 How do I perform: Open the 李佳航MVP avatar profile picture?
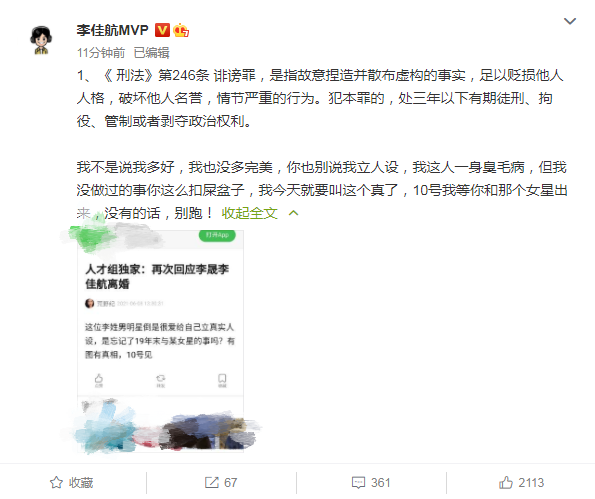41,40
